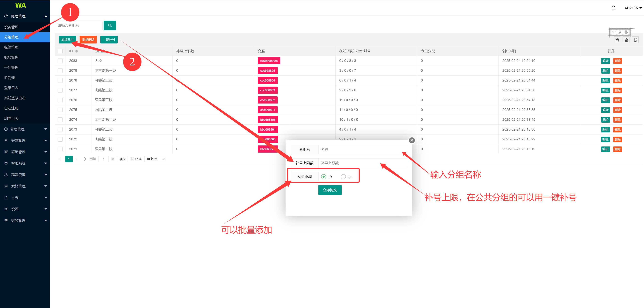Click the print table icon
The height and width of the screenshot is (308, 644).
click(x=635, y=40)
